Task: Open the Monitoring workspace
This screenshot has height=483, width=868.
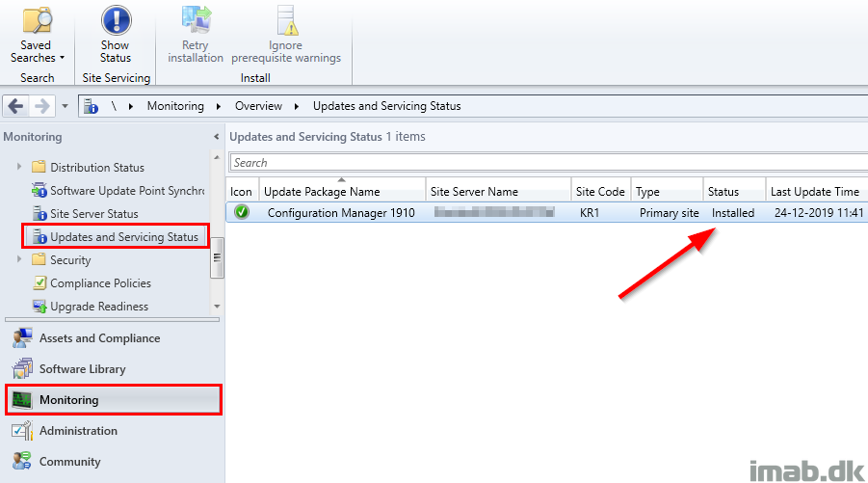Action: tap(114, 399)
